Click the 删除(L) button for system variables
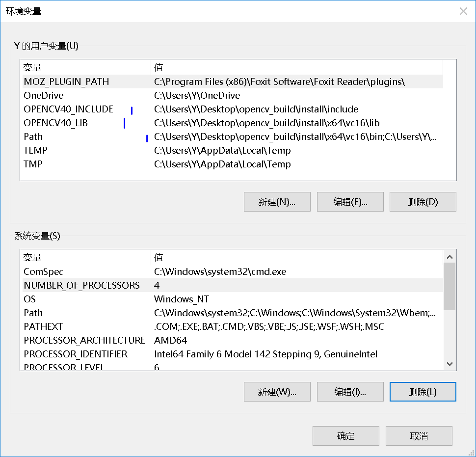 423,392
